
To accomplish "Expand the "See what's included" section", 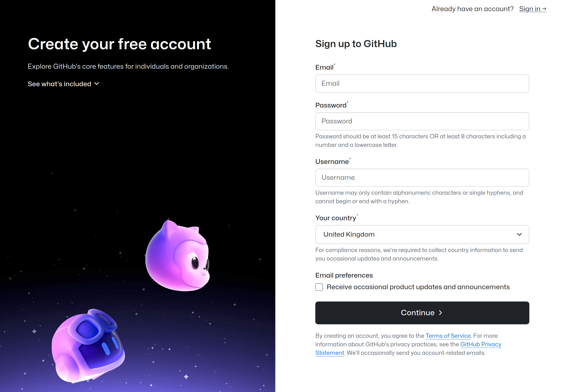I will (59, 84).
